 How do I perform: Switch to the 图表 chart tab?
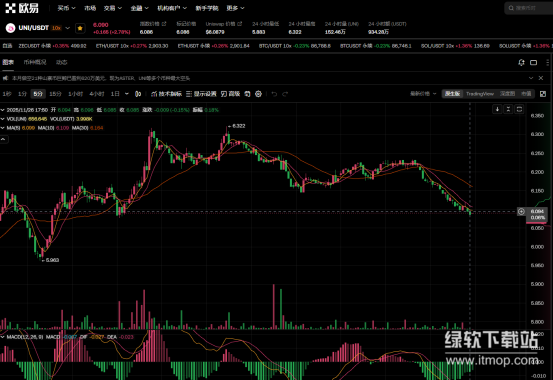pos(8,62)
